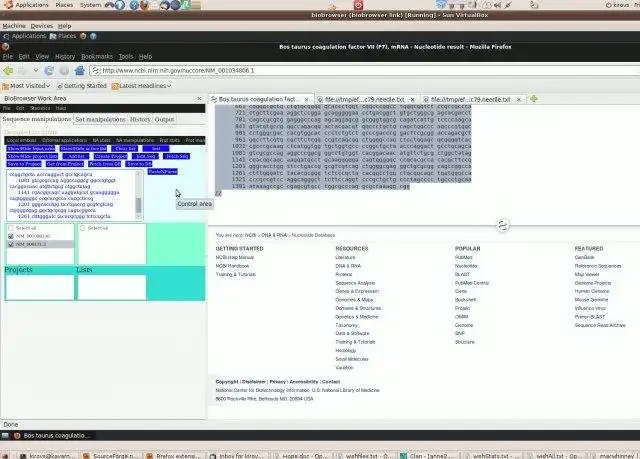
Task: Go to the Firefox home page
Action: coord(80,71)
